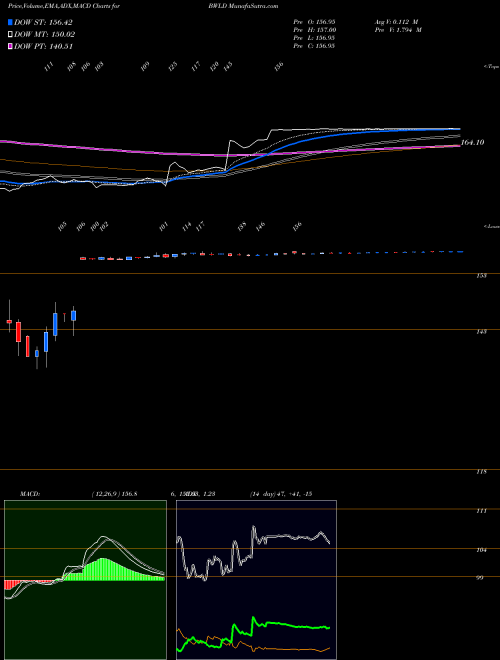Click the 108 tops value label
The image size is (500, 660).
click(x=72, y=67)
